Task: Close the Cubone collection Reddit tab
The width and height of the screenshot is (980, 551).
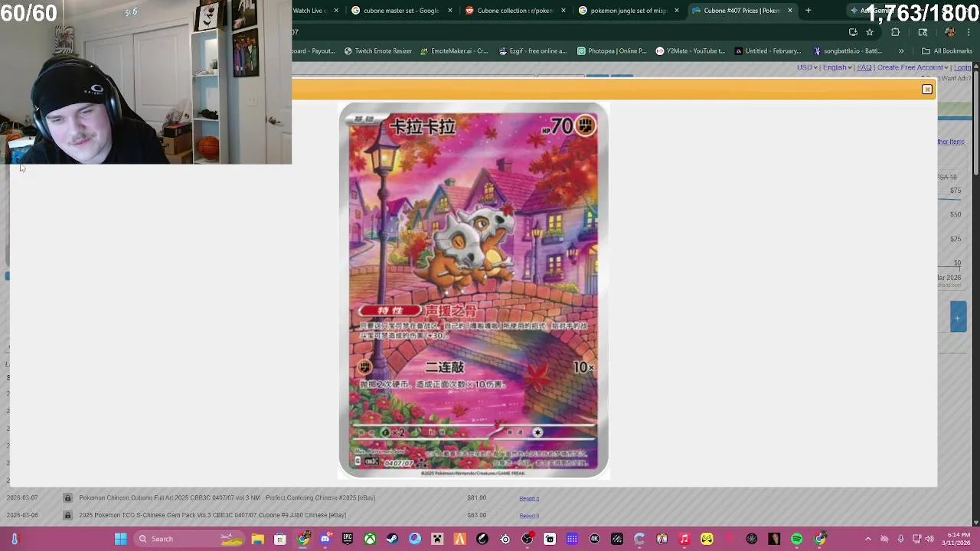Action: point(563,11)
